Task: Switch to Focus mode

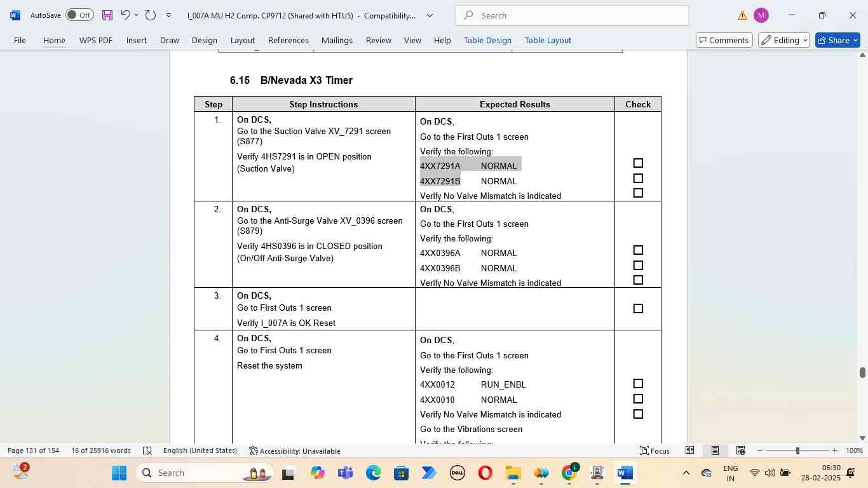Action: click(654, 451)
